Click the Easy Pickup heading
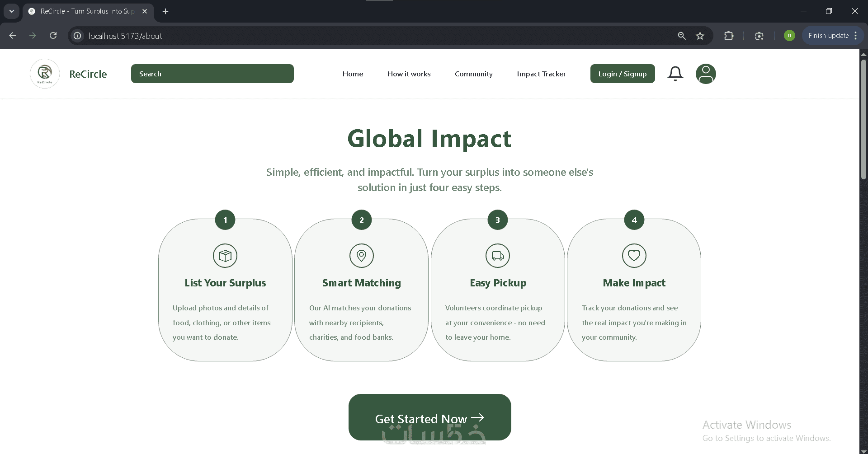 pyautogui.click(x=498, y=283)
